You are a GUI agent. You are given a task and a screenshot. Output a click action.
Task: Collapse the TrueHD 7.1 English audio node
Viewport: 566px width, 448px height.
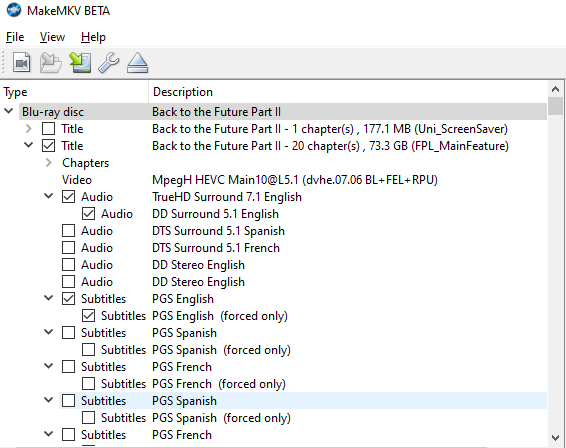point(48,196)
